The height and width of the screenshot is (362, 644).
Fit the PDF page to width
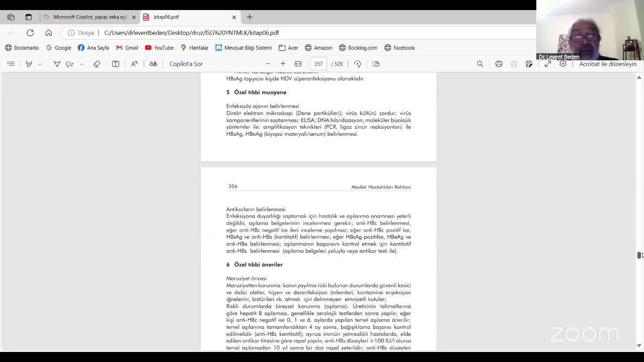point(298,64)
